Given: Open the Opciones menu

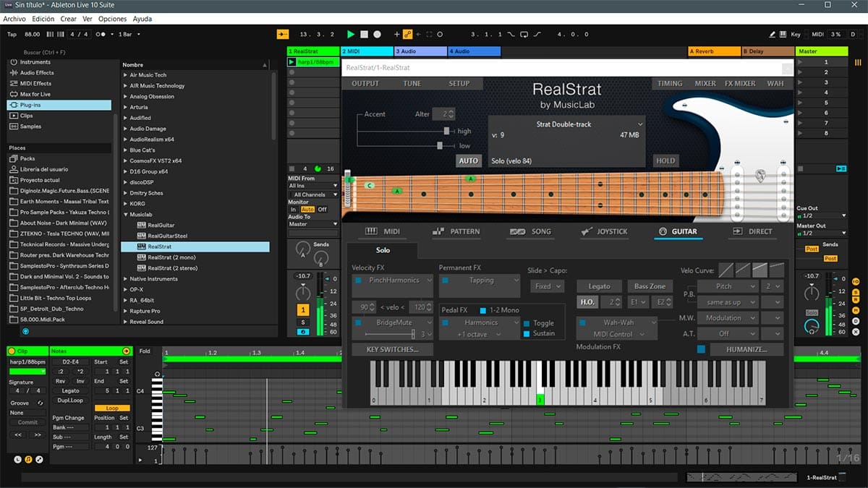Looking at the screenshot, I should pos(112,19).
